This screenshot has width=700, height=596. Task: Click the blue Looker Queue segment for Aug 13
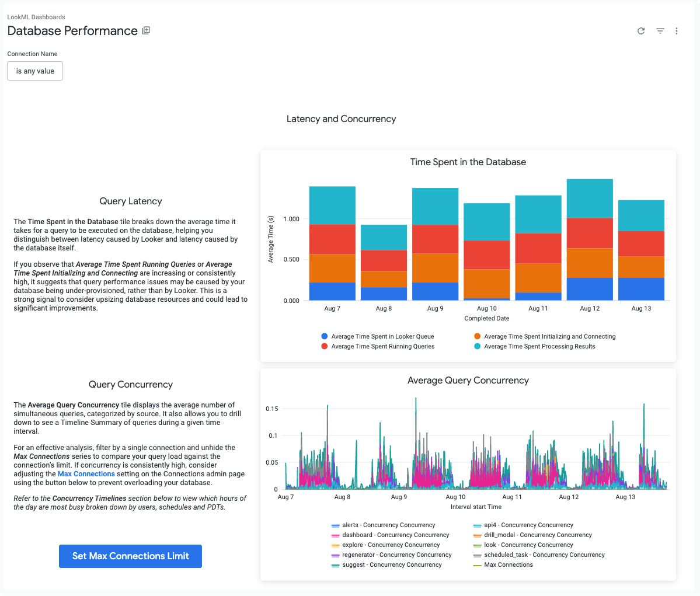click(641, 289)
